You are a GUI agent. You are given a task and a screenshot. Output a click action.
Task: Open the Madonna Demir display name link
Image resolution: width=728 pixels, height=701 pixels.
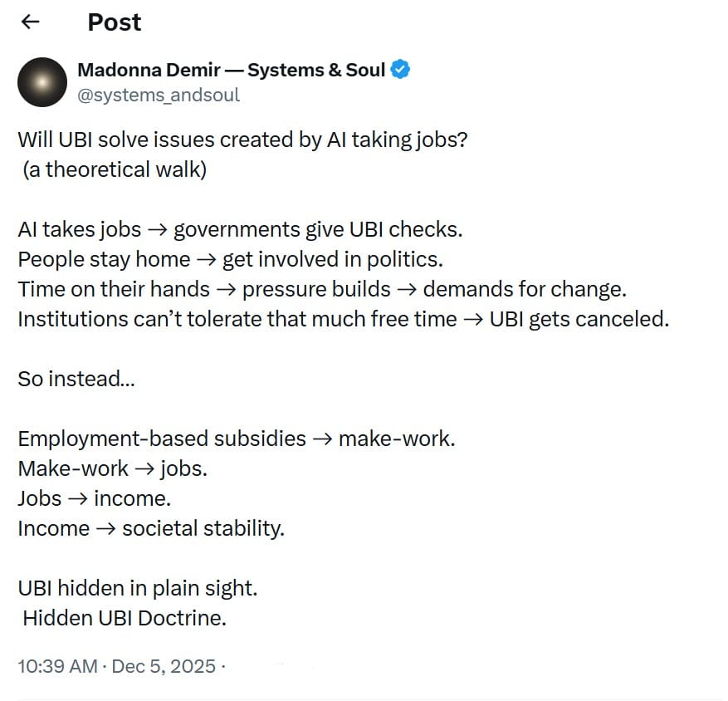click(x=231, y=70)
